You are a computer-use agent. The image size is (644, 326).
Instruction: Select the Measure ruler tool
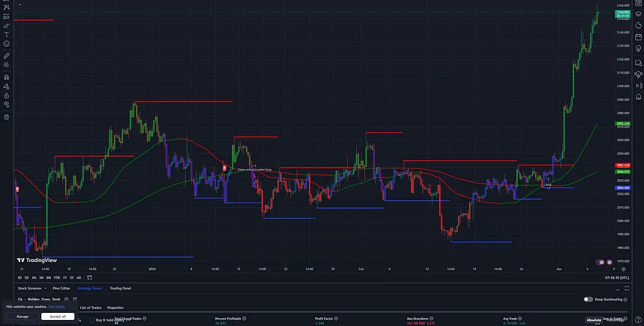coord(7,56)
